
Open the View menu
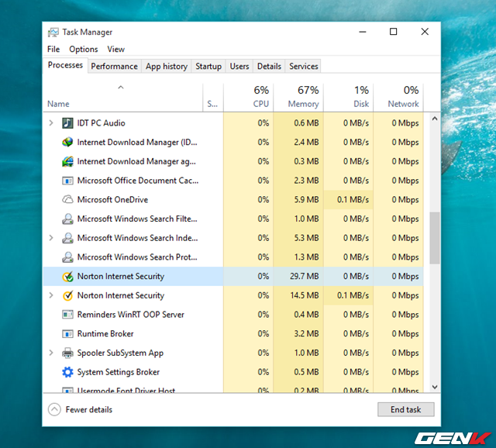(115, 49)
